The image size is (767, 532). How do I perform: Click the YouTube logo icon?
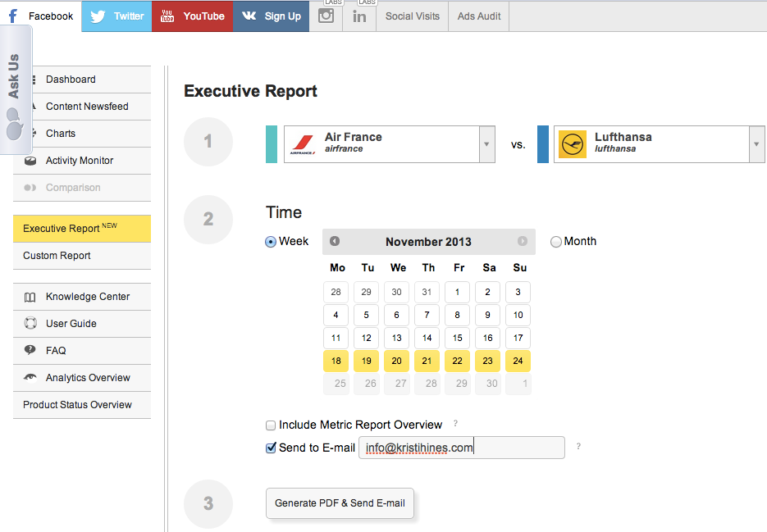(167, 16)
